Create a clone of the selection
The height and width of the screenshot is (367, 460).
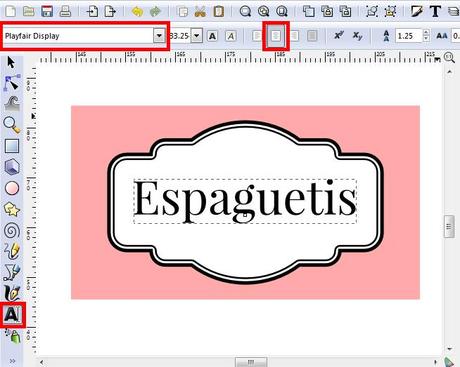[327, 11]
